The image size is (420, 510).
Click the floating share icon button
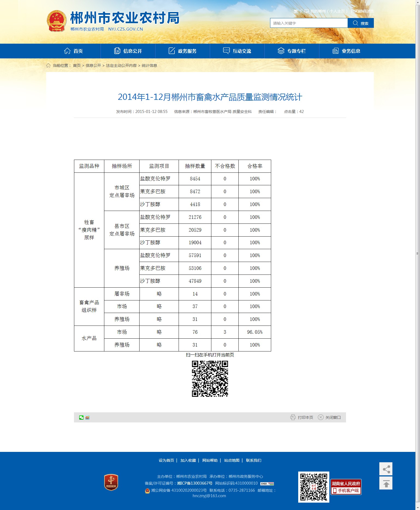tap(386, 469)
